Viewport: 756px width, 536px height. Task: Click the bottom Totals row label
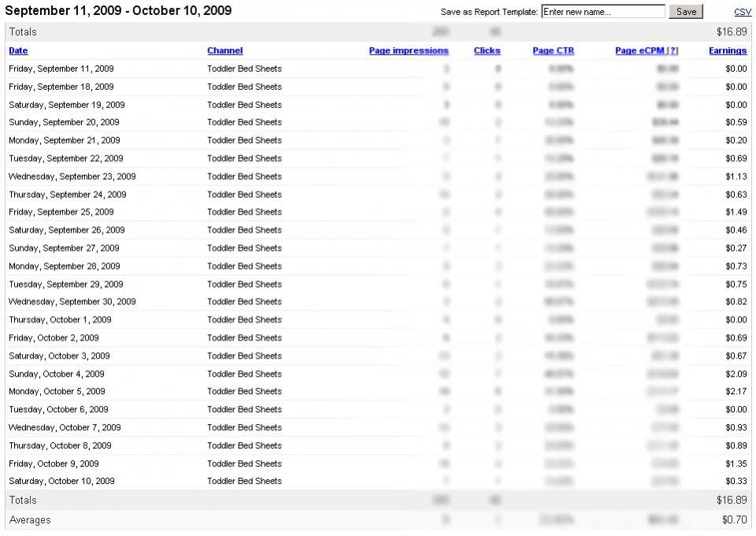[x=23, y=501]
